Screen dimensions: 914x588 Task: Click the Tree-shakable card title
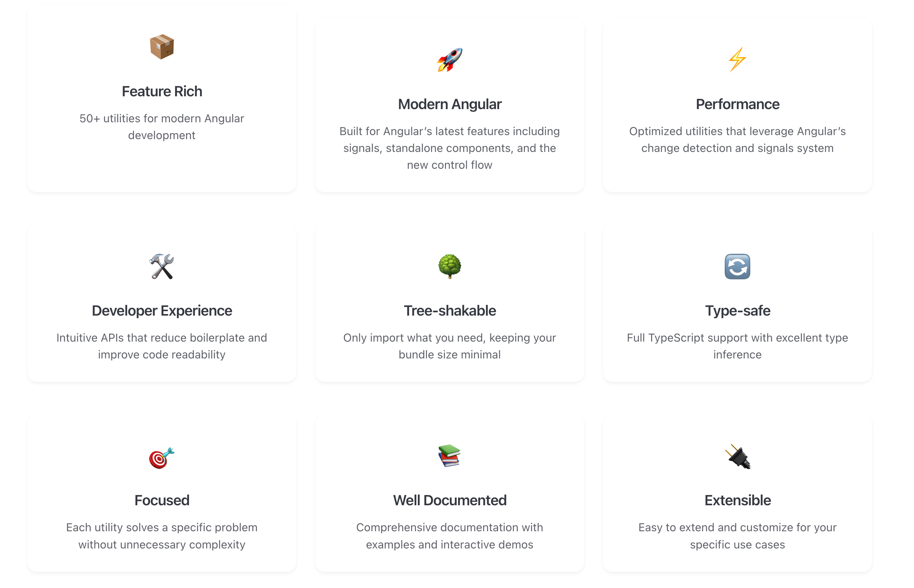(449, 311)
